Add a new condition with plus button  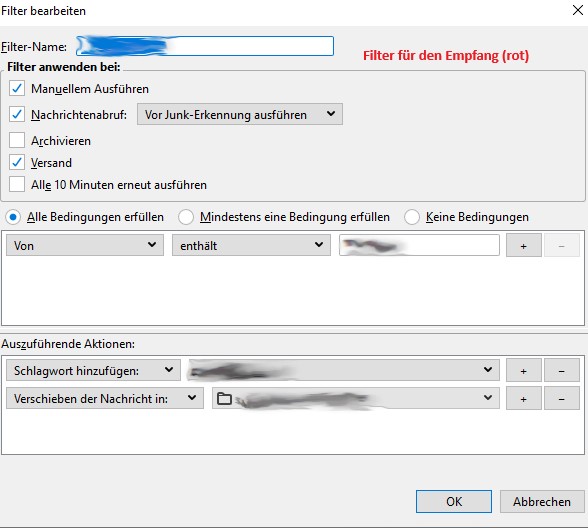pos(524,246)
